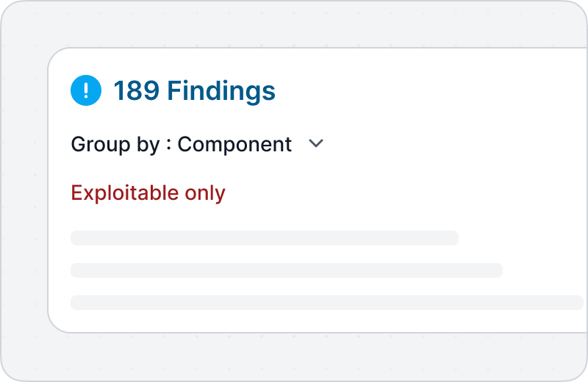Click the third, longest skeleton placeholder row

(327, 303)
